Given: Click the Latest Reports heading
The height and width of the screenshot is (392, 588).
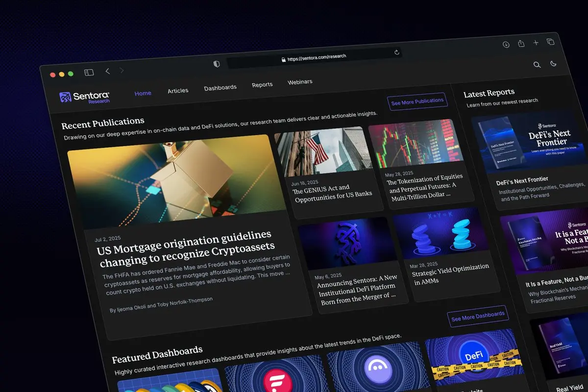Looking at the screenshot, I should tap(489, 93).
